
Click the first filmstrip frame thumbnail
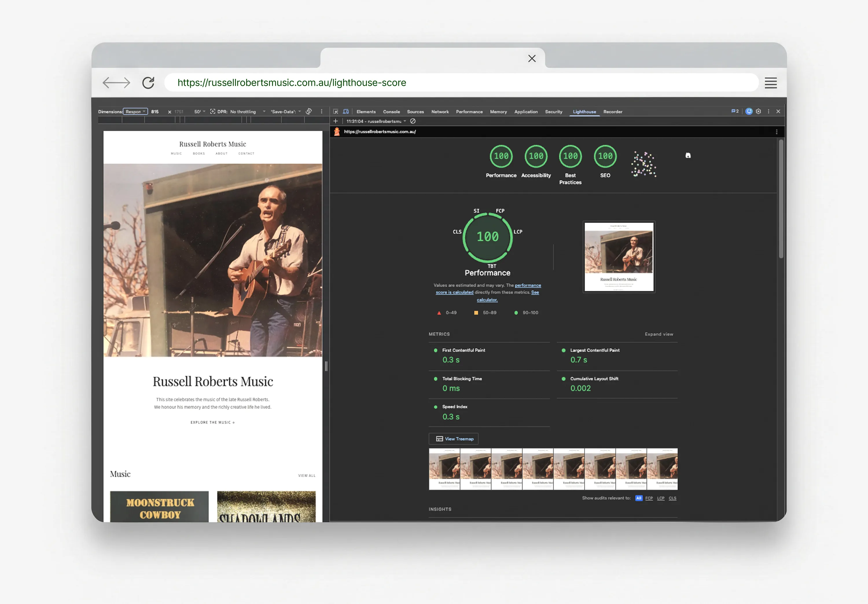click(x=444, y=469)
